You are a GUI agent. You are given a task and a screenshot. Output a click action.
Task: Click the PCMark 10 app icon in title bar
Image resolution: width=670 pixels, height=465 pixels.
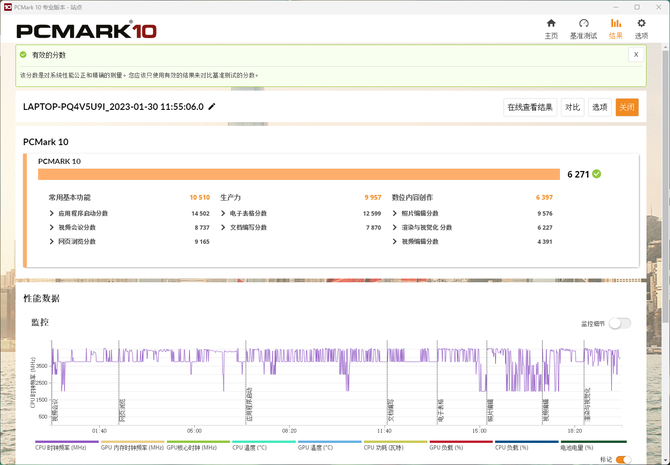coord(7,7)
